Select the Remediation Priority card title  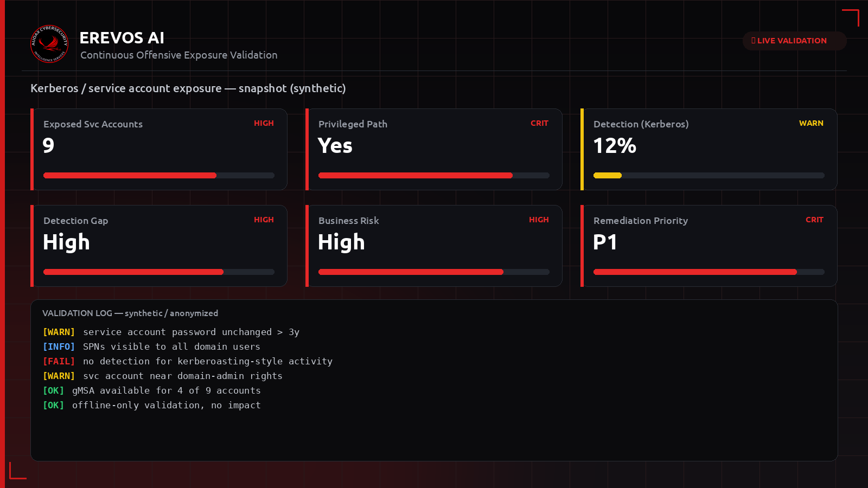(641, 221)
